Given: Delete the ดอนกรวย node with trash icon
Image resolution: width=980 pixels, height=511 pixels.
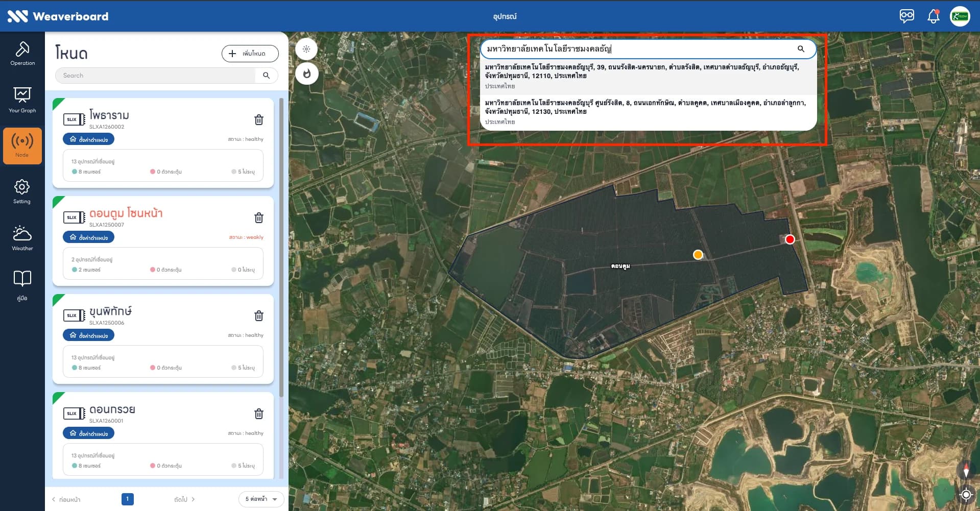Looking at the screenshot, I should click(259, 413).
